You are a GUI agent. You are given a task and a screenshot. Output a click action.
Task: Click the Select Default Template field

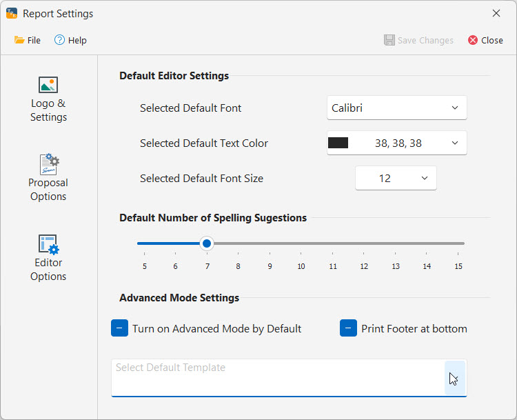point(289,378)
